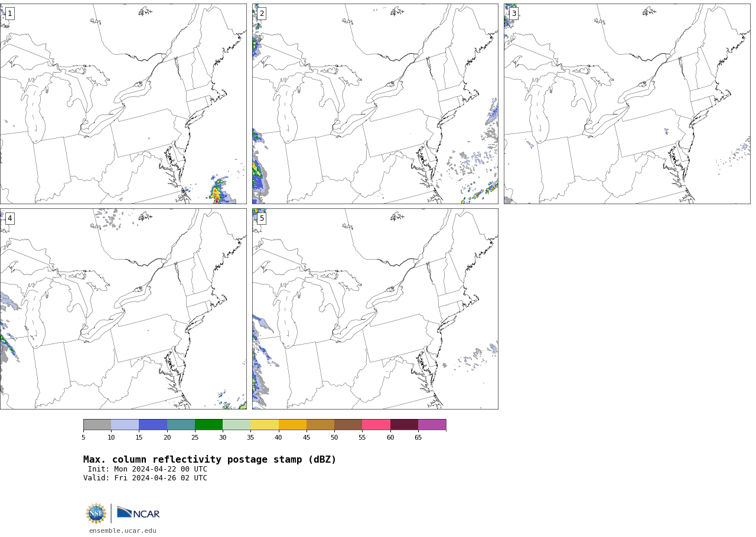This screenshot has width=756, height=537.
Task: Click the member number label '2'
Action: click(x=262, y=14)
